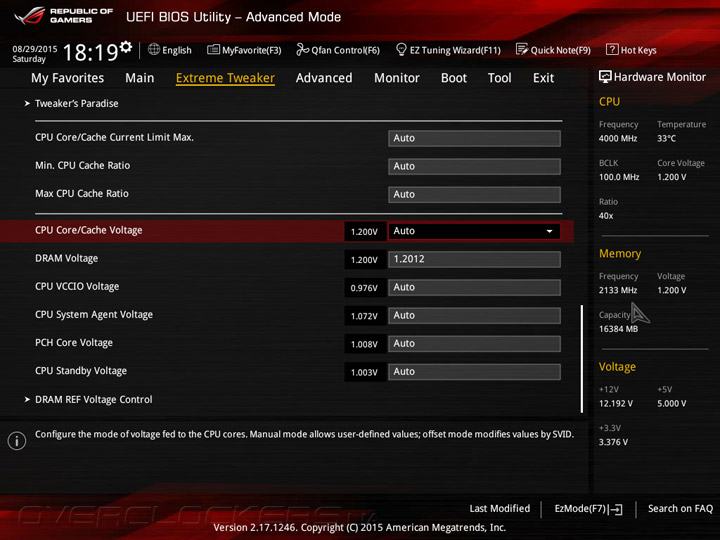Click the 1.072V System Agent reading
The image size is (720, 540).
pyautogui.click(x=364, y=316)
